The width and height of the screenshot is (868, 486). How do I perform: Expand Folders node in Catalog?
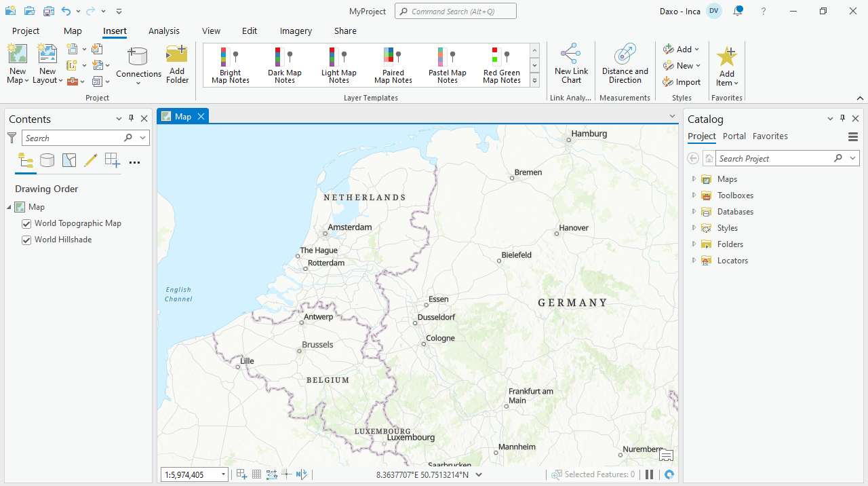[694, 244]
